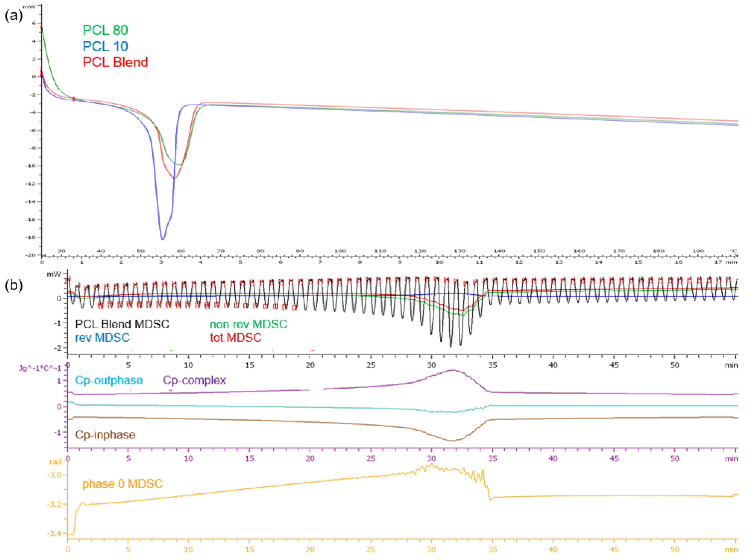
Task: Select the PCL Blend MDSC black label
Action: pyautogui.click(x=122, y=324)
